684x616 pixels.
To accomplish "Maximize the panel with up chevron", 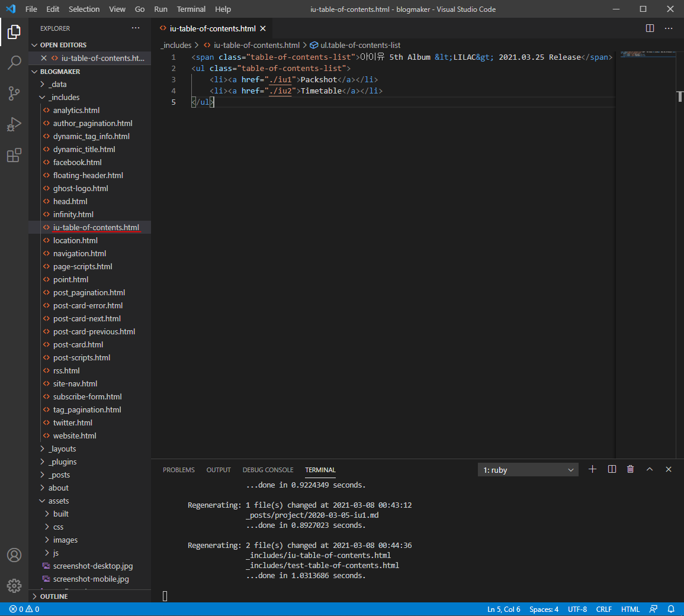I will tap(650, 469).
